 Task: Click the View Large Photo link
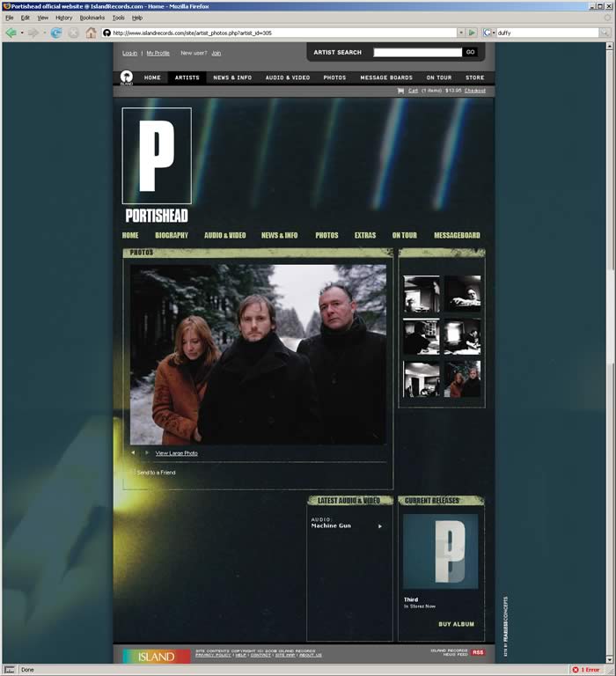177,453
